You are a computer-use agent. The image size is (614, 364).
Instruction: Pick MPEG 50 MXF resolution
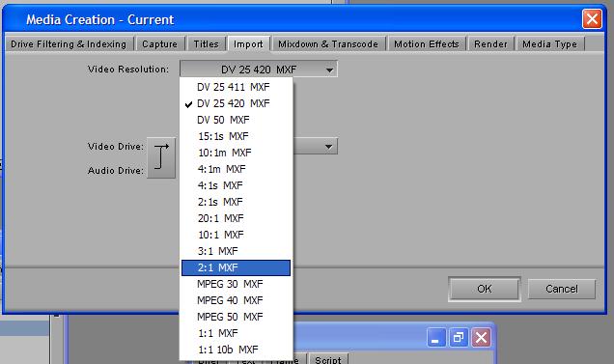click(236, 317)
